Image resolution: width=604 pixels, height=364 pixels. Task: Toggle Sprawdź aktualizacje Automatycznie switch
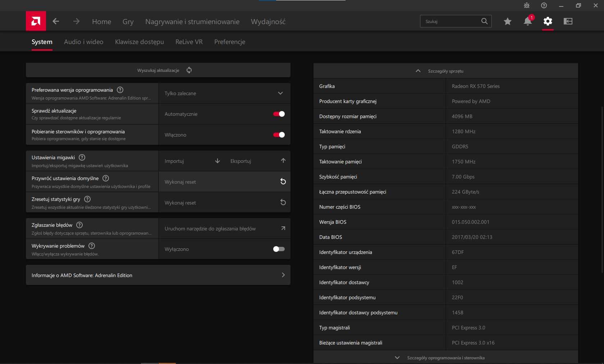(279, 114)
